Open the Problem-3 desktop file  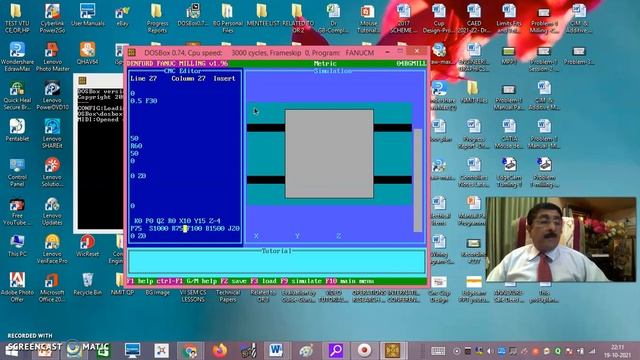[x=579, y=56]
